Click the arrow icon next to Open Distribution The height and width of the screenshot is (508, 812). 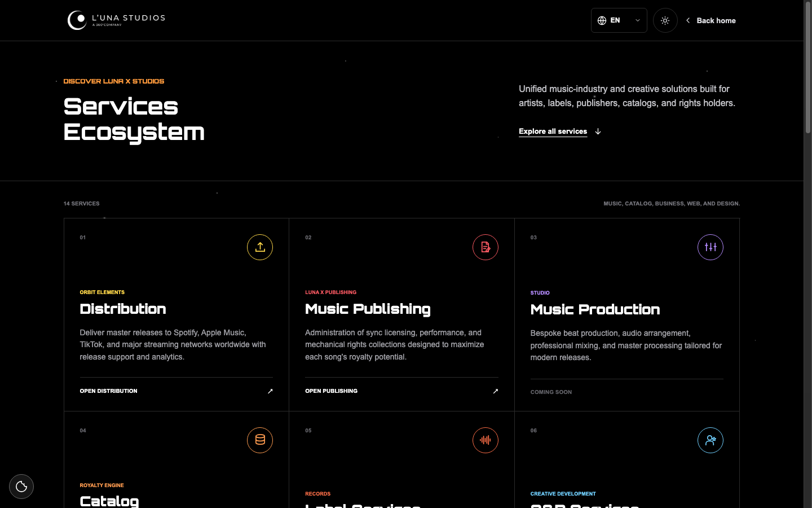click(x=270, y=391)
